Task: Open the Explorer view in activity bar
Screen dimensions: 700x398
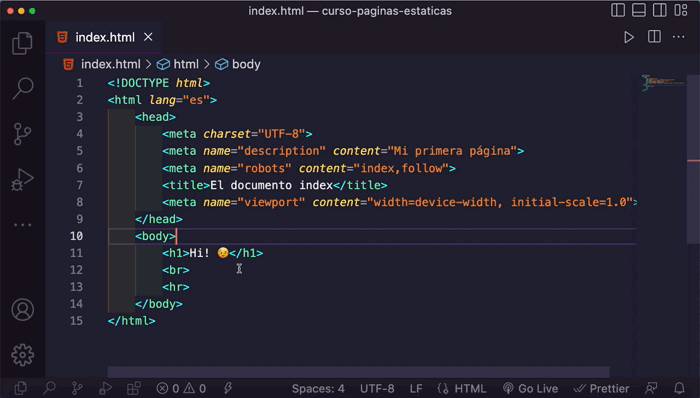Action: (x=22, y=43)
